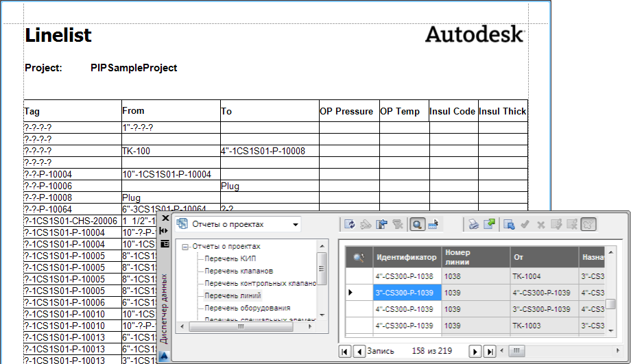Click the data grid vertical scroll down arrow
631x364 pixels.
coord(611,330)
